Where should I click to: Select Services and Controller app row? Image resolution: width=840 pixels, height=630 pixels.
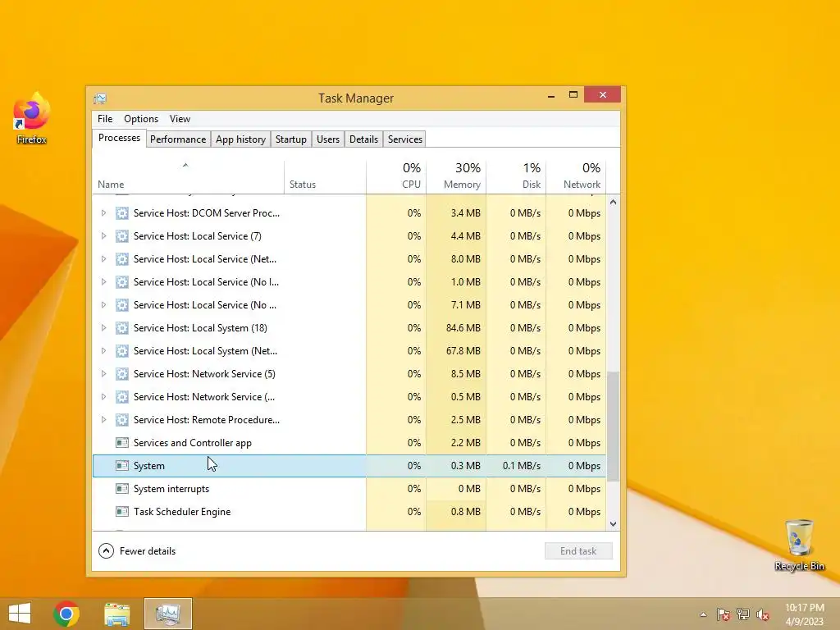pyautogui.click(x=349, y=443)
